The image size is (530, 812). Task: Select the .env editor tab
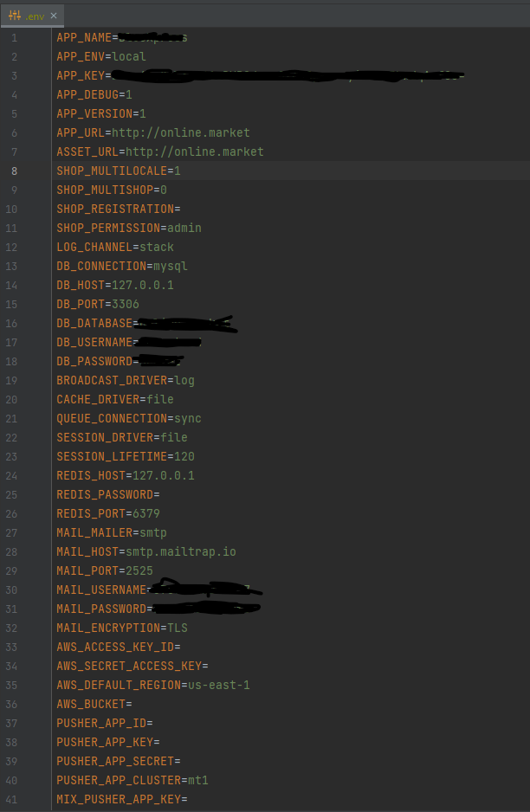(32, 16)
